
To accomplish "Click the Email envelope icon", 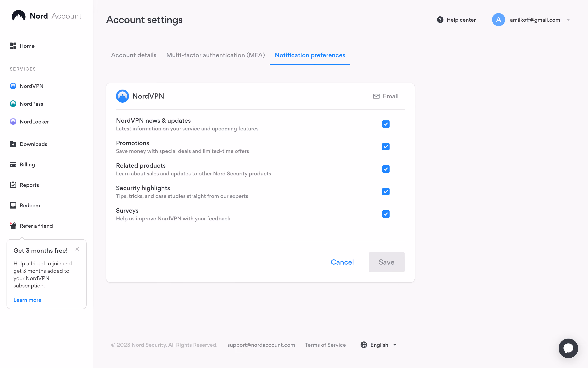I will [x=376, y=96].
